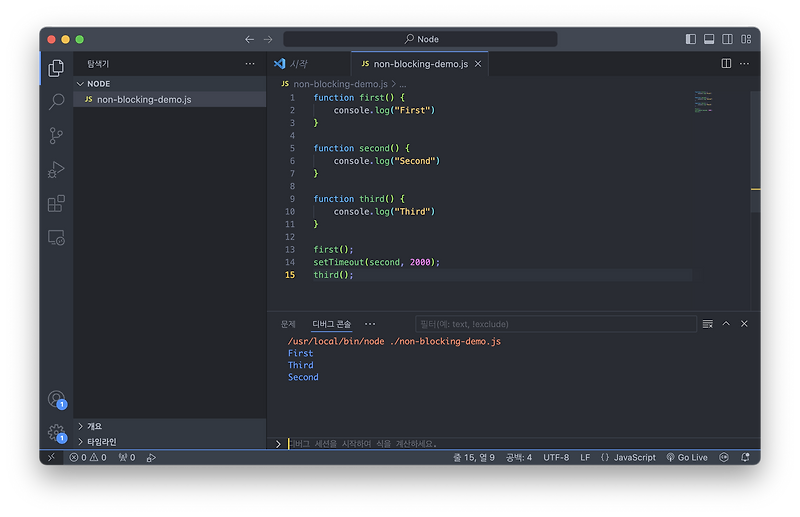Viewport: 800px width, 517px height.
Task: Select non-blocking-demo.js in the explorer tree
Action: click(x=143, y=100)
